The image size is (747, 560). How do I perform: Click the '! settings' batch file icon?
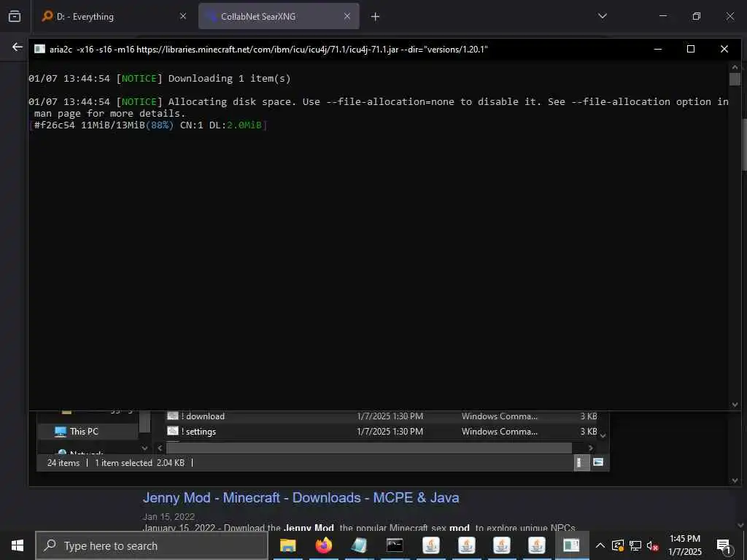click(x=173, y=432)
